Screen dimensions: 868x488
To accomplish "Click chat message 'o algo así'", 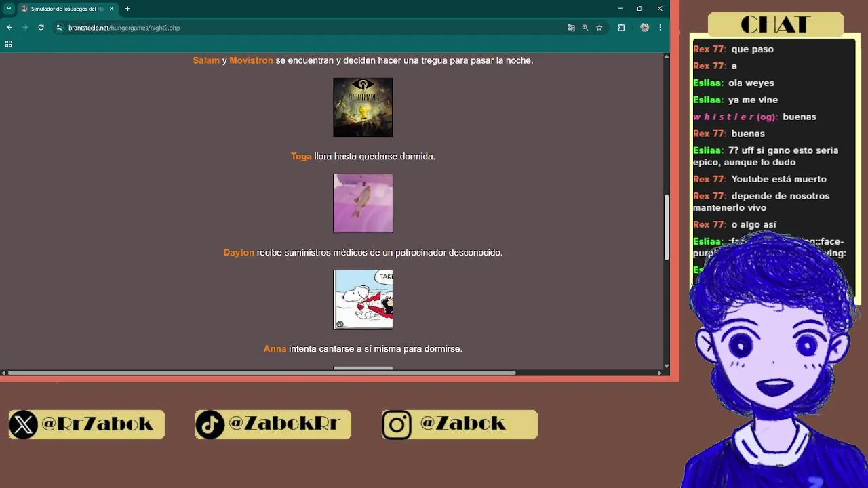I will click(x=754, y=224).
